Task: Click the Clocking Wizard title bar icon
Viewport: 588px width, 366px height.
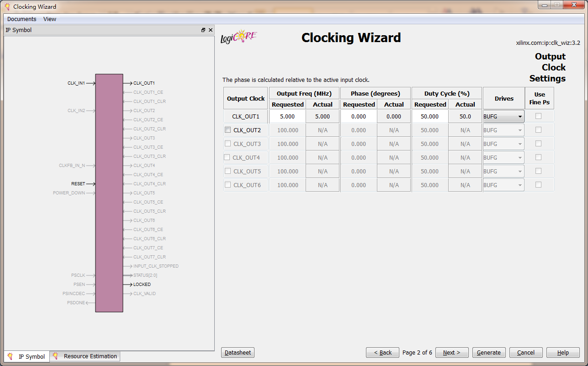Action: [x=7, y=7]
